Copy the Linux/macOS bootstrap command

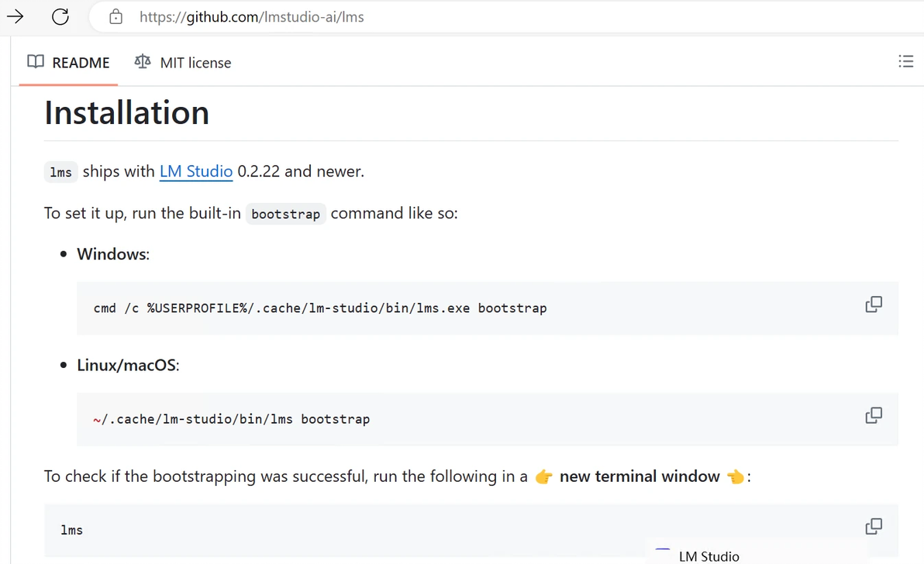pos(874,415)
